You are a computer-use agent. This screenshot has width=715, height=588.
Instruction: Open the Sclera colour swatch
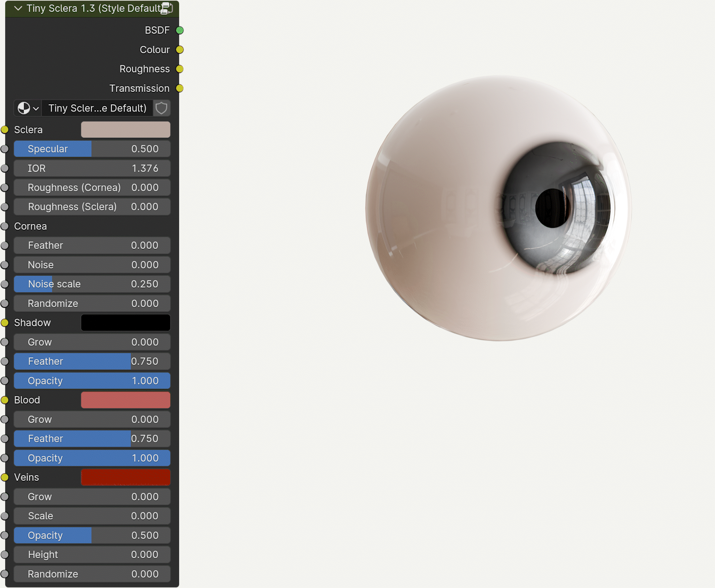point(125,130)
